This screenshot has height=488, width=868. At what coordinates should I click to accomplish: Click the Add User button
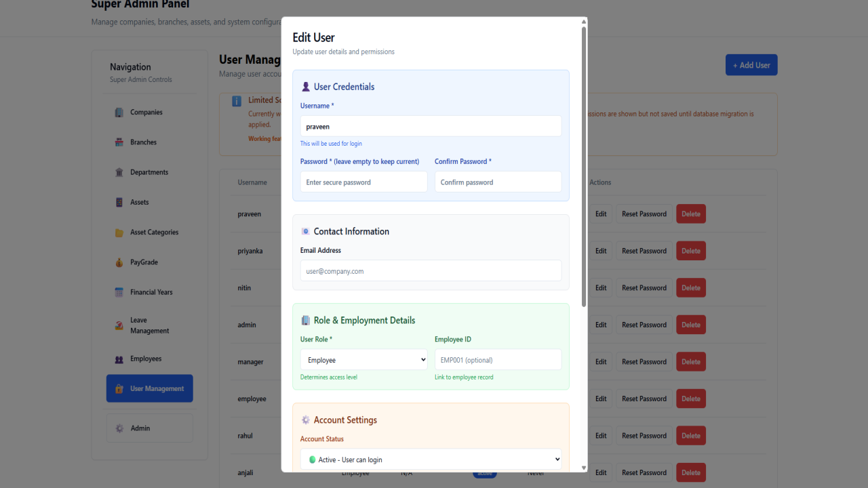click(751, 65)
